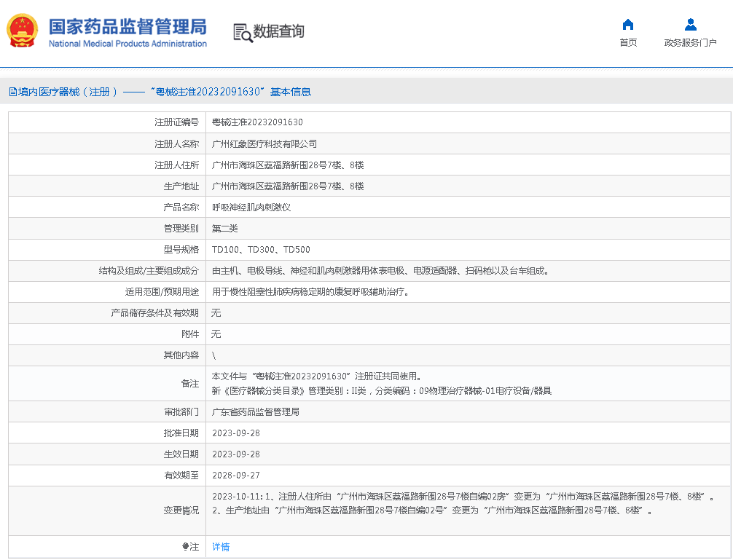Click product name 呼吸神经肌肉刺激仪
This screenshot has height=560, width=733.
point(251,208)
